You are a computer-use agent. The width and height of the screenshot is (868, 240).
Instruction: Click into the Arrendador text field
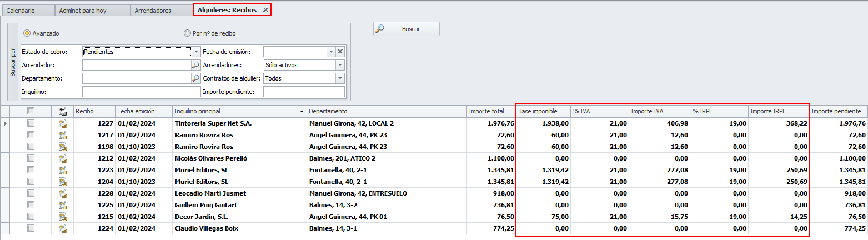[137, 65]
